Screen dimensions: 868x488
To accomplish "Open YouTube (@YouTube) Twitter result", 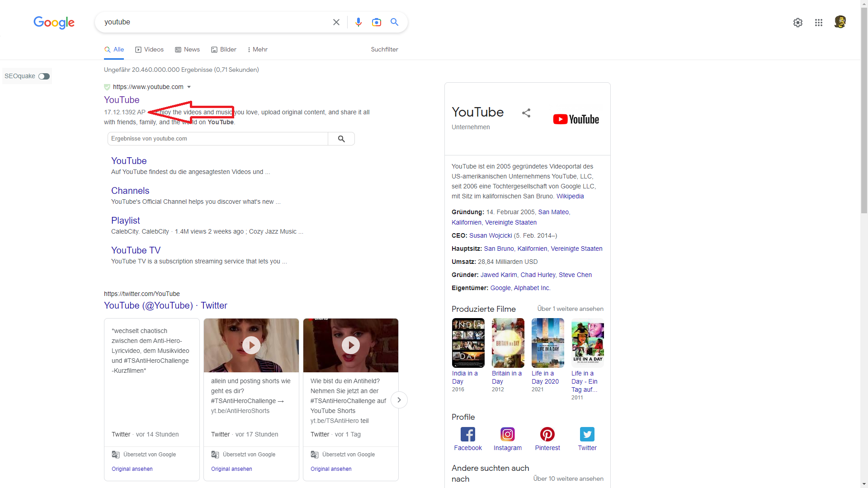I will (165, 305).
